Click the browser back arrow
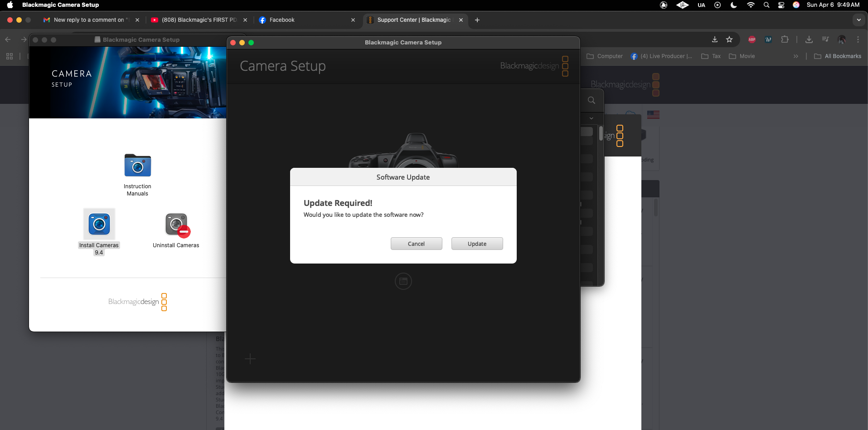This screenshot has height=430, width=868. pos(8,39)
